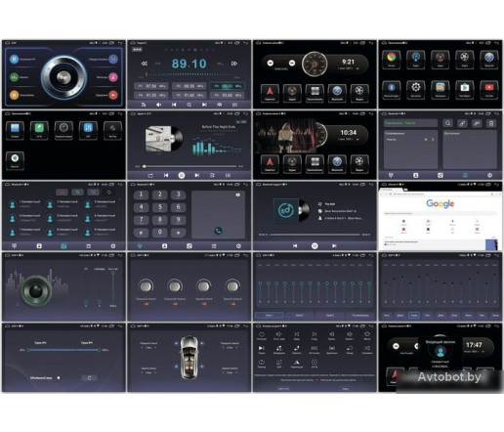The image size is (504, 432).
Task: Open equalizer icon in radio bottom toolbar
Action: coord(234,105)
